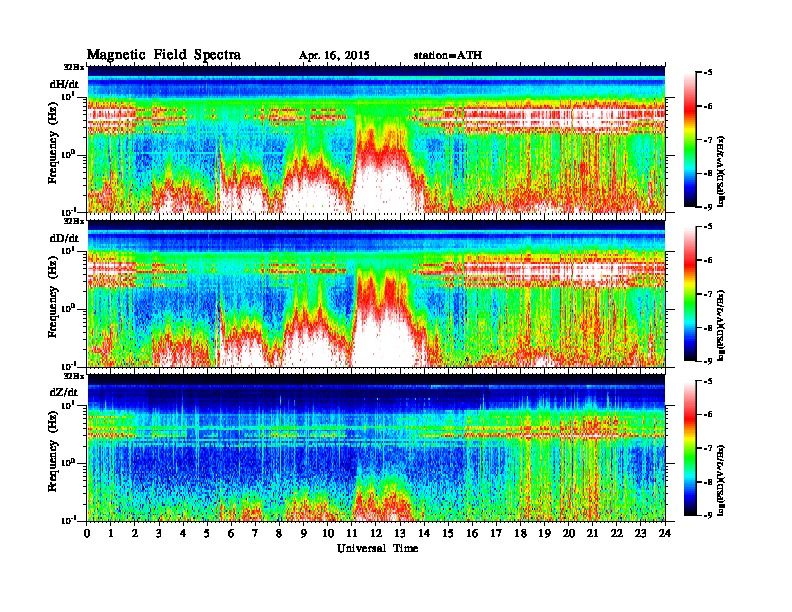Click the '9' hour tick label
This screenshot has height=612, width=792.
(x=304, y=534)
